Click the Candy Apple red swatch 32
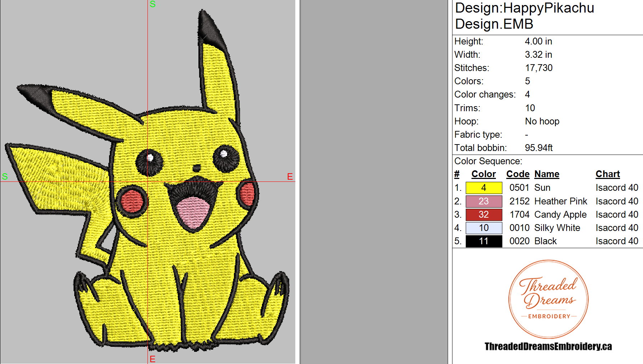Image resolution: width=643 pixels, height=364 pixels. [484, 214]
